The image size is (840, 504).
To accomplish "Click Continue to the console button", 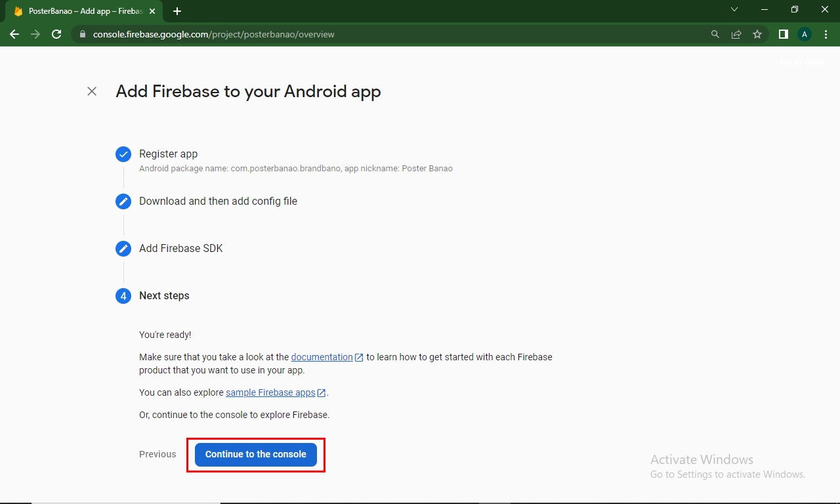I will [255, 454].
